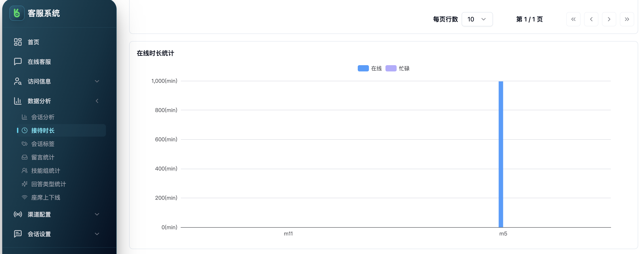Toggle the 忙碌 series in chart legend
Image resolution: width=644 pixels, height=254 pixels.
tap(397, 68)
